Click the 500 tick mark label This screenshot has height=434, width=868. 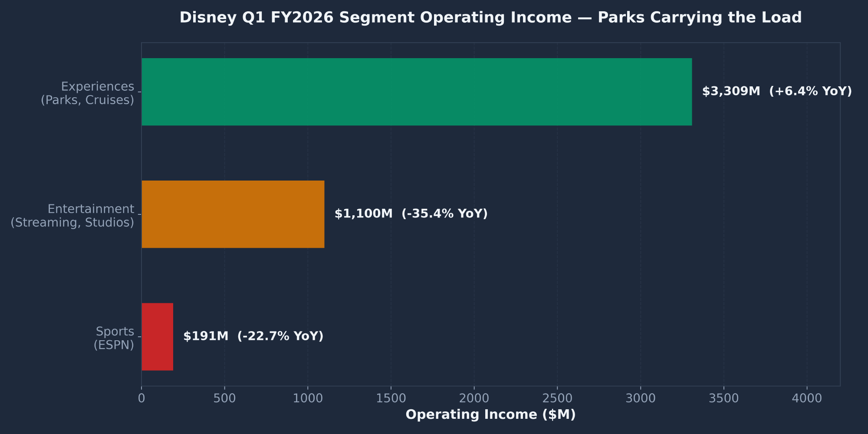pyautogui.click(x=224, y=396)
